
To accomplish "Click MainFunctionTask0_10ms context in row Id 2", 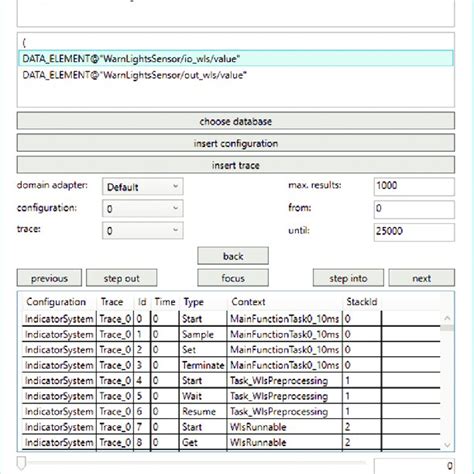I will tap(284, 350).
